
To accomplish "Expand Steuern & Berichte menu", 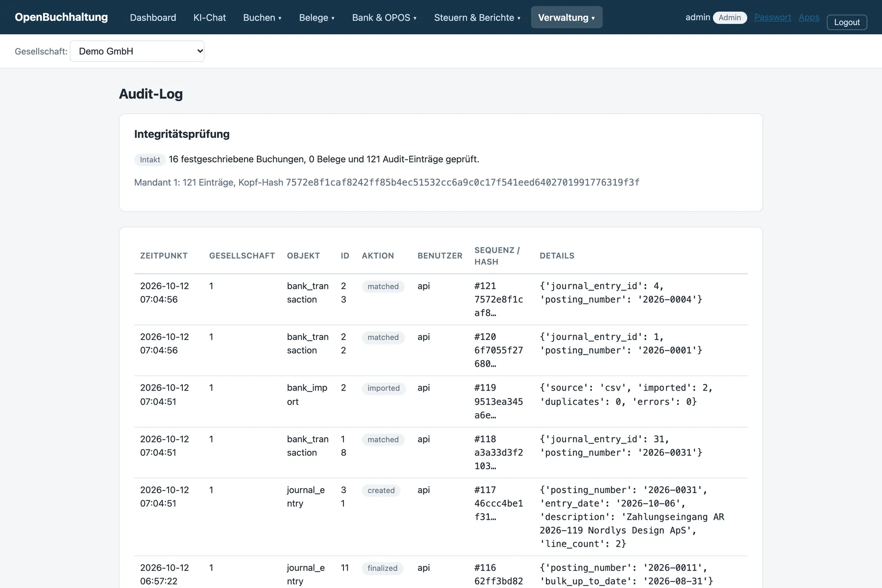I will [x=477, y=18].
